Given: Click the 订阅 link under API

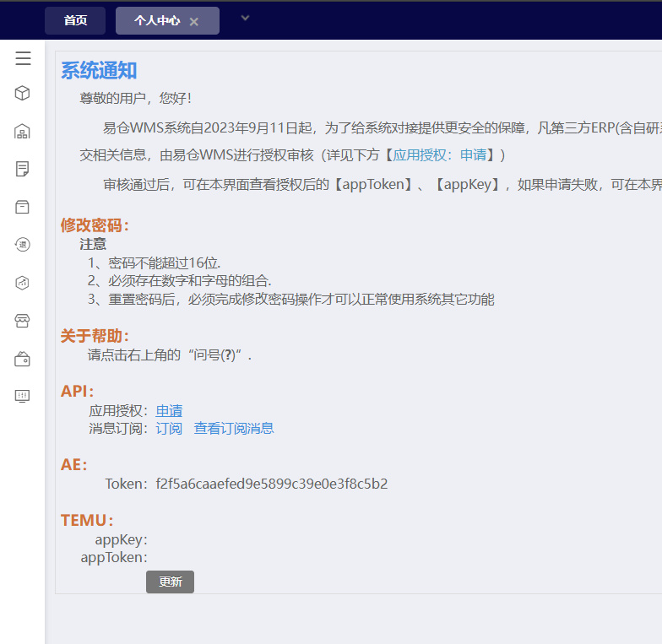Looking at the screenshot, I should pos(169,429).
